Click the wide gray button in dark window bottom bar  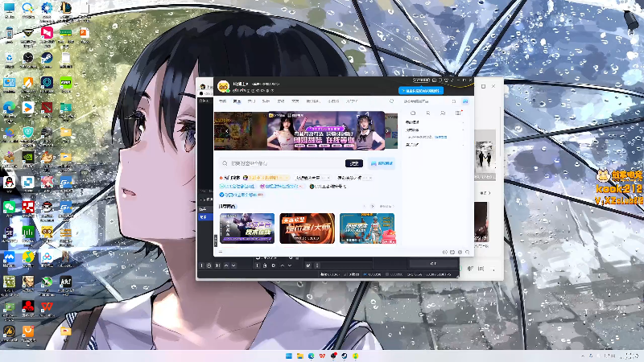(433, 264)
